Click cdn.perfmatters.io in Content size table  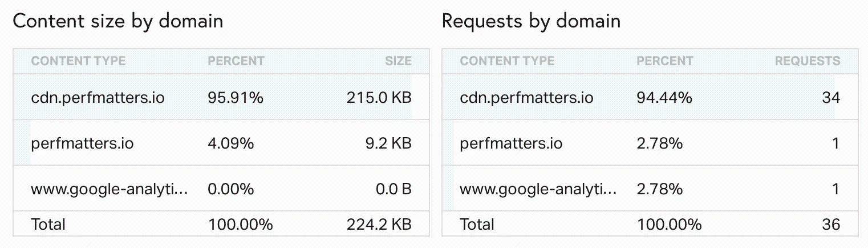pyautogui.click(x=98, y=98)
